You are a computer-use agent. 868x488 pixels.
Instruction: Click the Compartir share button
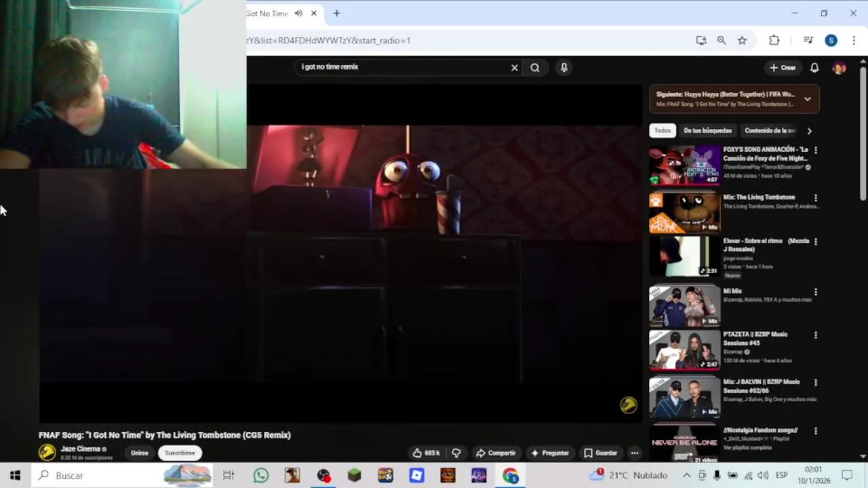(496, 453)
